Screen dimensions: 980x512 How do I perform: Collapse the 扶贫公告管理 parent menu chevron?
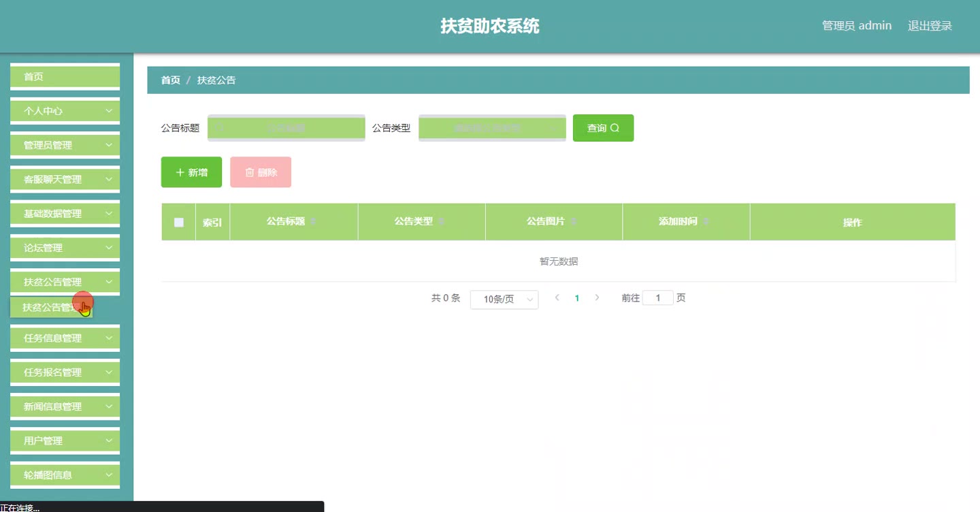tap(109, 282)
